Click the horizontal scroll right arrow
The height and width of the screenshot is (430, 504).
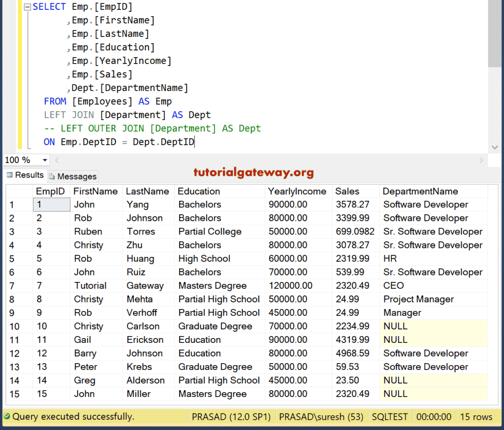tap(481, 160)
